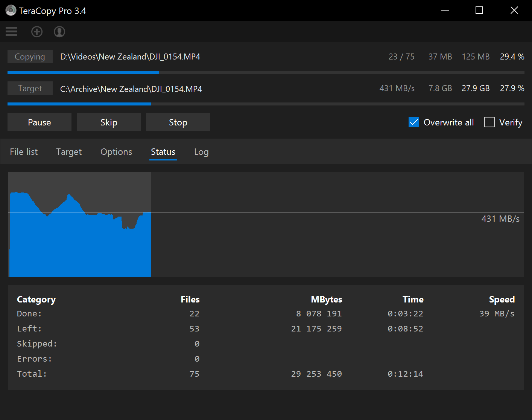Click the add new transfer icon
This screenshot has height=420, width=532.
(x=36, y=32)
